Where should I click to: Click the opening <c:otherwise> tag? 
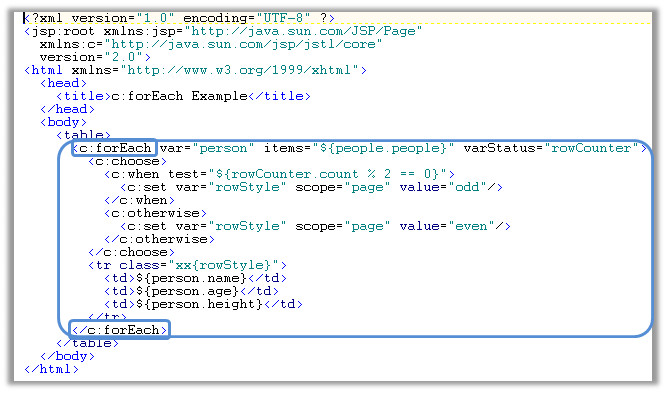(x=155, y=213)
